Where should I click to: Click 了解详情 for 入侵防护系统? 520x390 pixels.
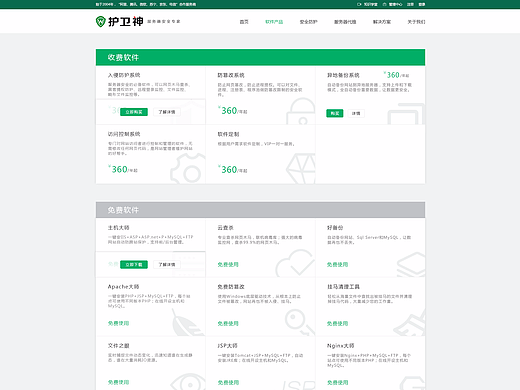click(167, 112)
